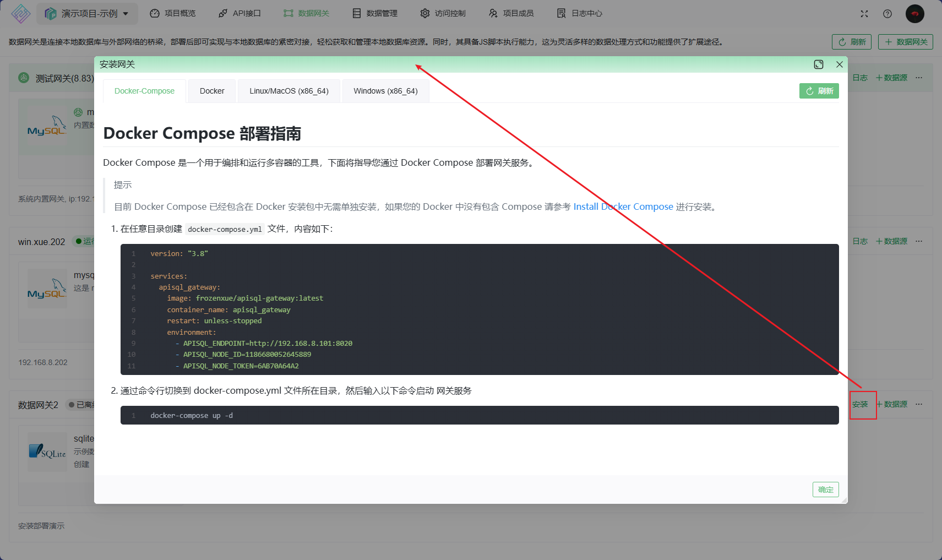Image resolution: width=942 pixels, height=560 pixels.
Task: Click the refresh icon inside the install dialog
Action: coord(809,90)
